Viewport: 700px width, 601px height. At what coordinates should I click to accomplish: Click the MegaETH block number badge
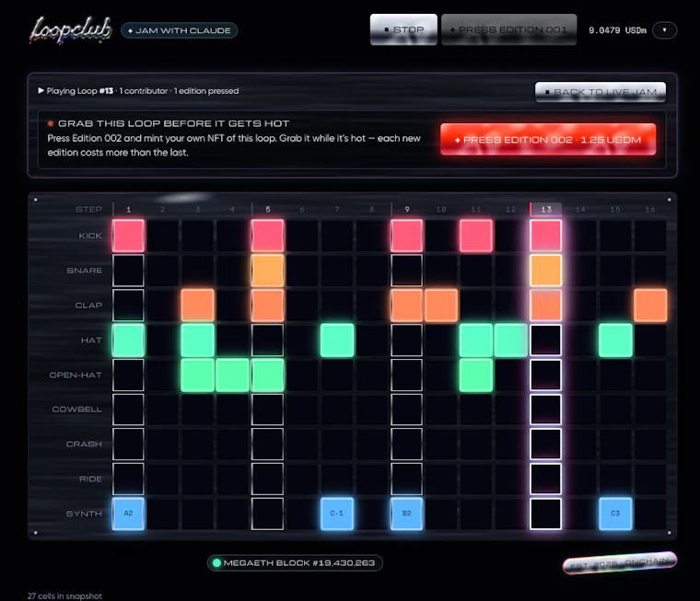coord(295,562)
